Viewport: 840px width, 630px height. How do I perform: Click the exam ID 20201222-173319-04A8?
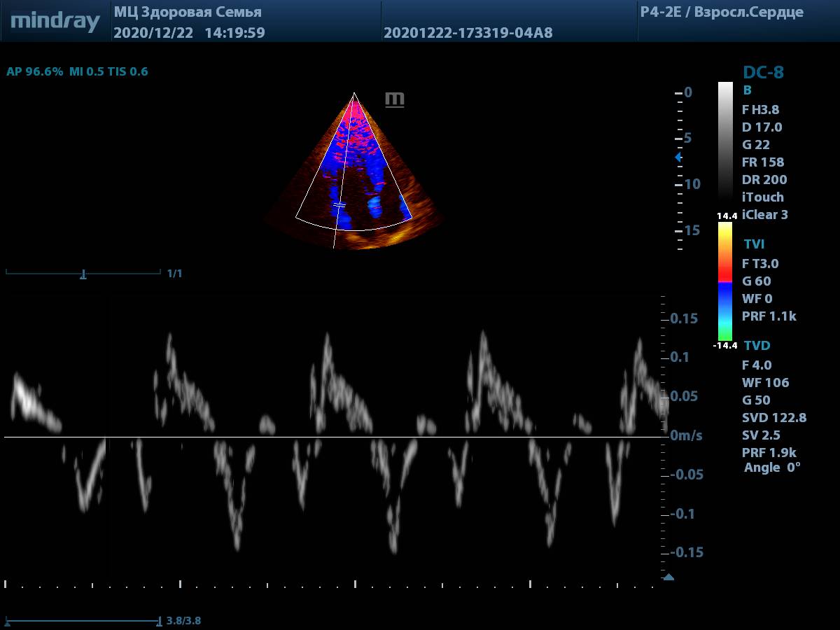click(x=468, y=33)
